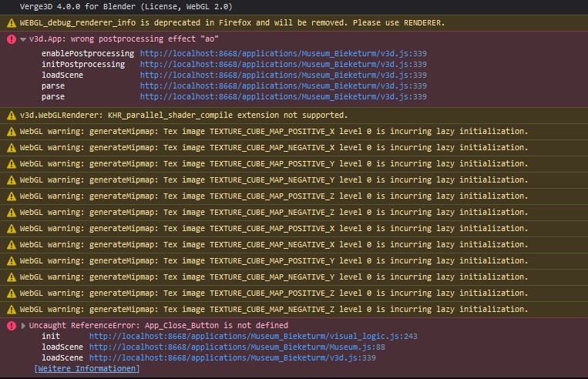Viewport: 588px width, 379px height.
Task: Click the Weitere Informationen link
Action: [86, 368]
